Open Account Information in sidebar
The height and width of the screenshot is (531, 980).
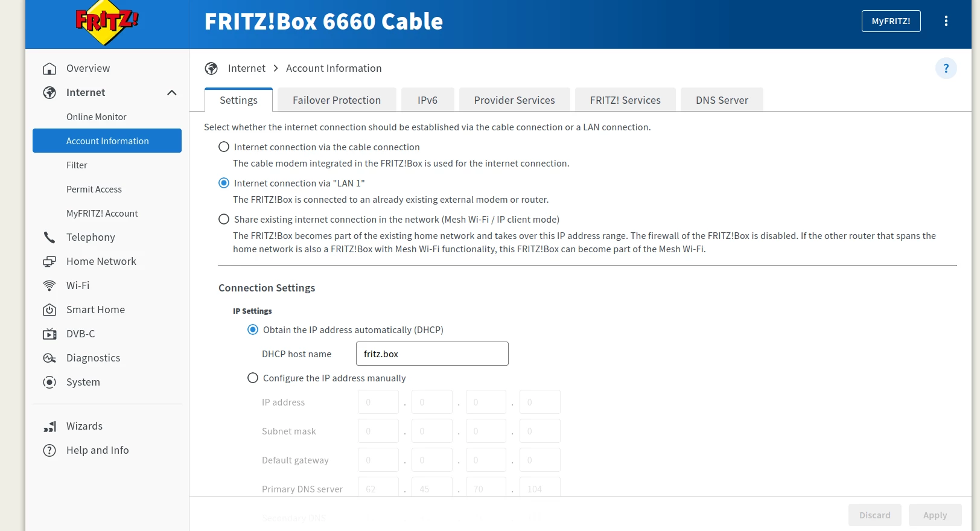(107, 141)
